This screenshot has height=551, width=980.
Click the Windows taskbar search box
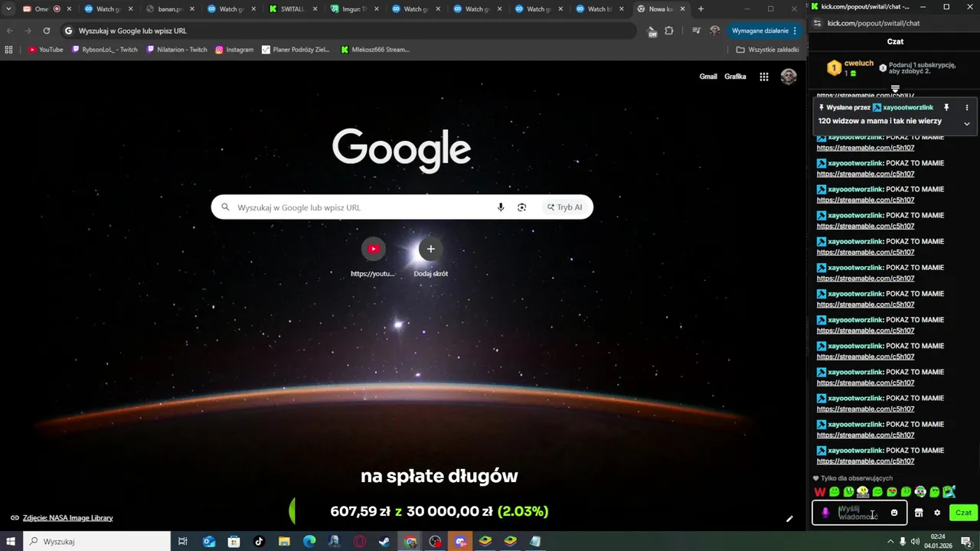(96, 542)
